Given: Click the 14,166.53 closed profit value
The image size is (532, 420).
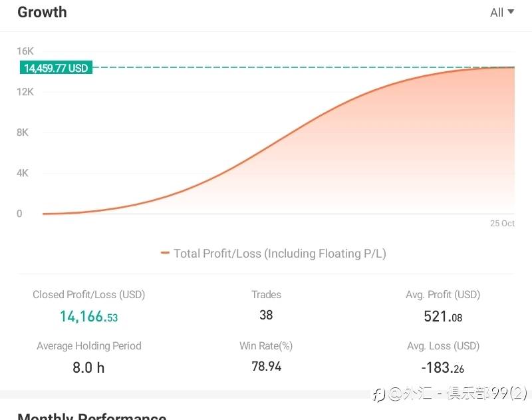Looking at the screenshot, I should click(88, 317).
